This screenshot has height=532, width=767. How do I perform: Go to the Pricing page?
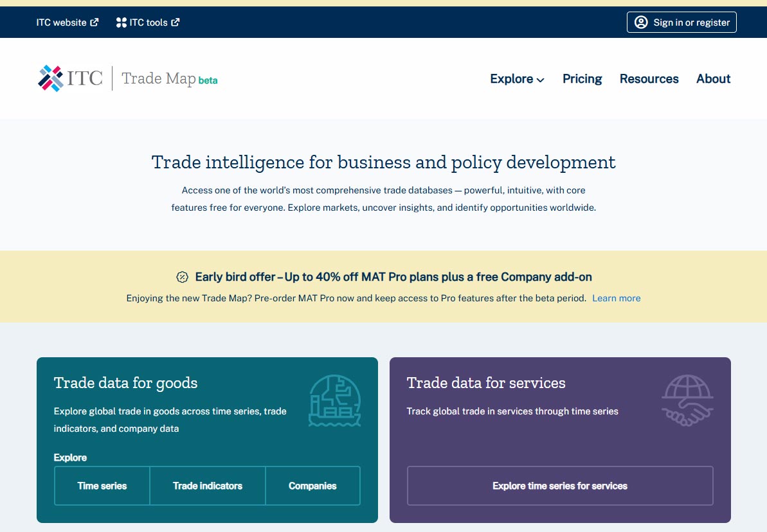pyautogui.click(x=582, y=79)
